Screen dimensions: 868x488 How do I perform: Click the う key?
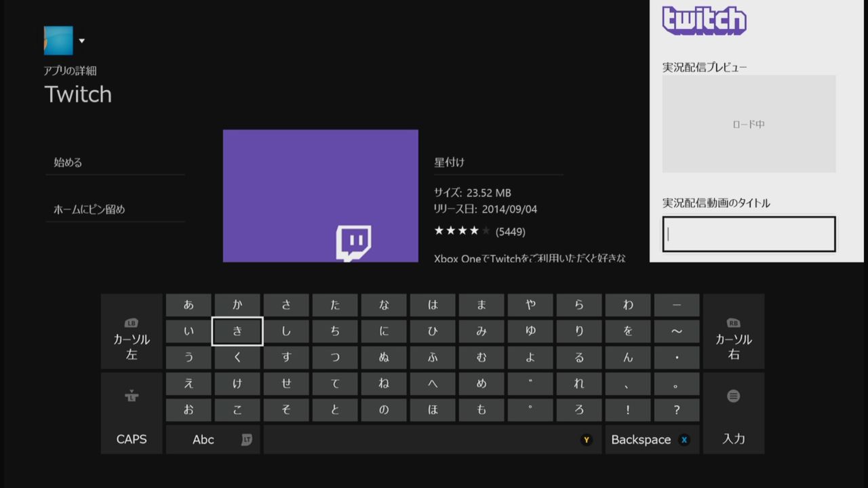(x=189, y=357)
